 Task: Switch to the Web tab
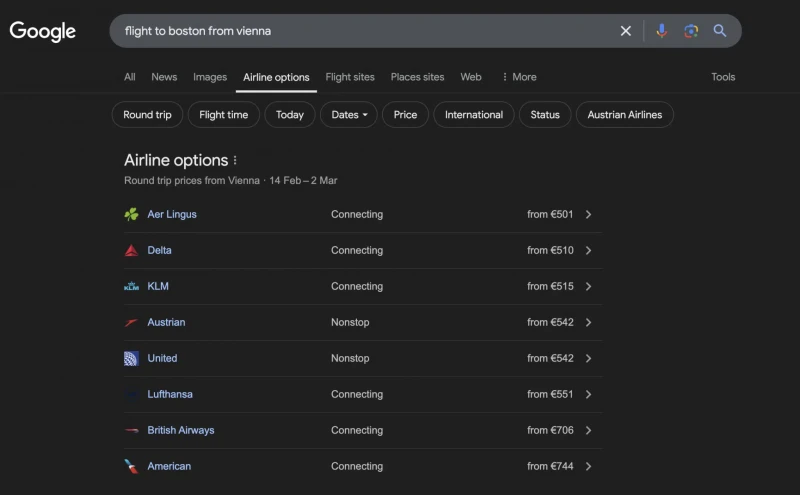coord(470,77)
